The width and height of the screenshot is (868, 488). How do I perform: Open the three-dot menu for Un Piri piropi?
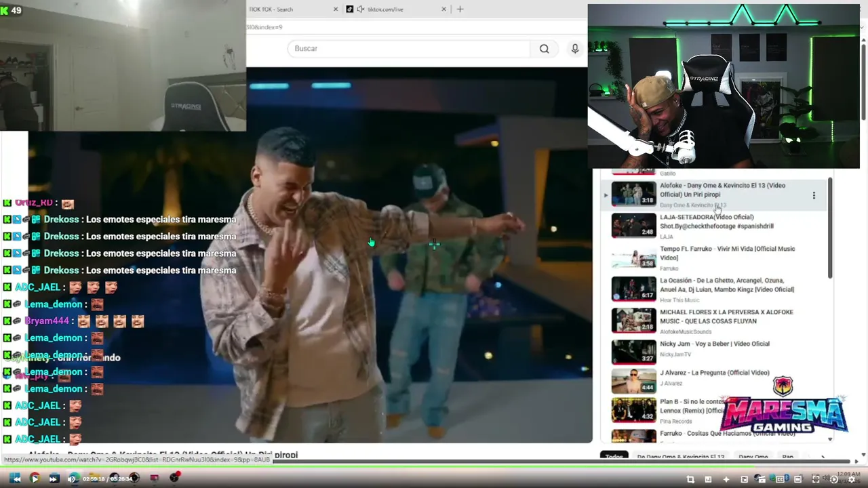pyautogui.click(x=814, y=195)
